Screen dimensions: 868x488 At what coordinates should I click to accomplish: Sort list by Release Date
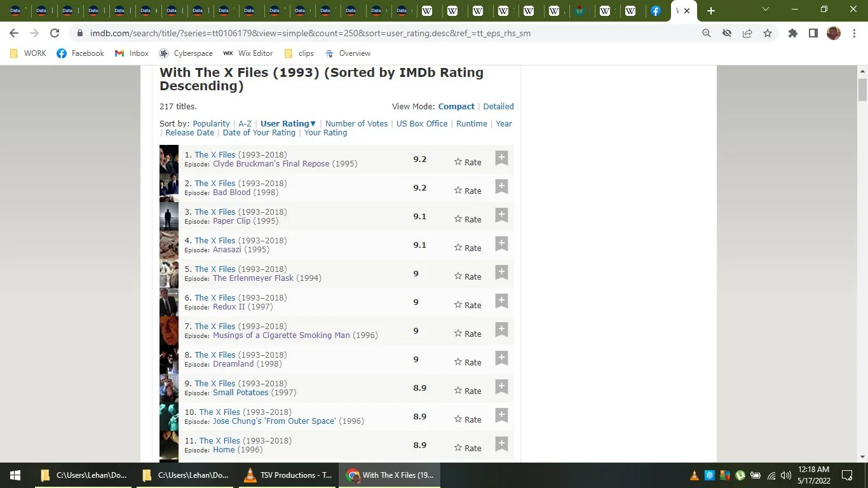(190, 133)
